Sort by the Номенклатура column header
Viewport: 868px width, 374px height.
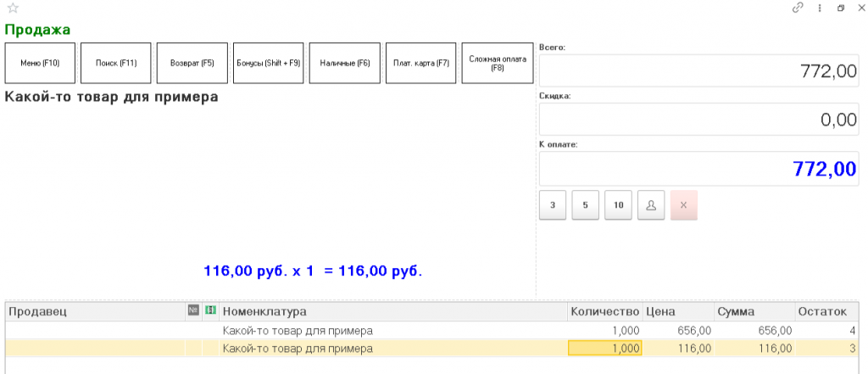(x=393, y=312)
